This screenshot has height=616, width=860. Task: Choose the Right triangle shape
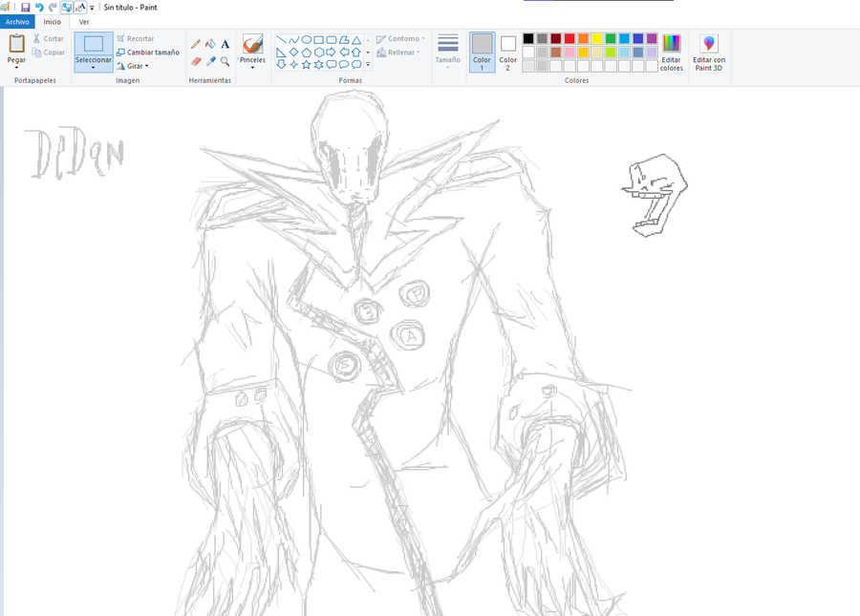point(281,53)
